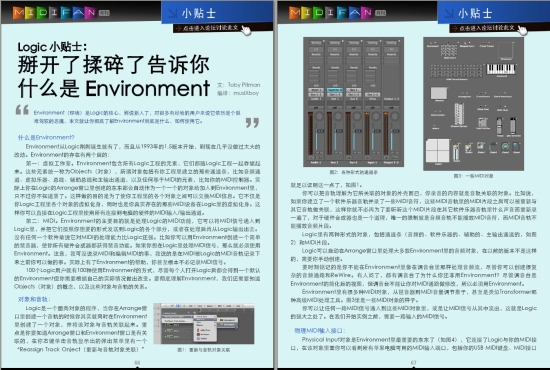Click the MIDIFAN logo on the left page
Screen dimensions: 550x370
tap(55, 13)
